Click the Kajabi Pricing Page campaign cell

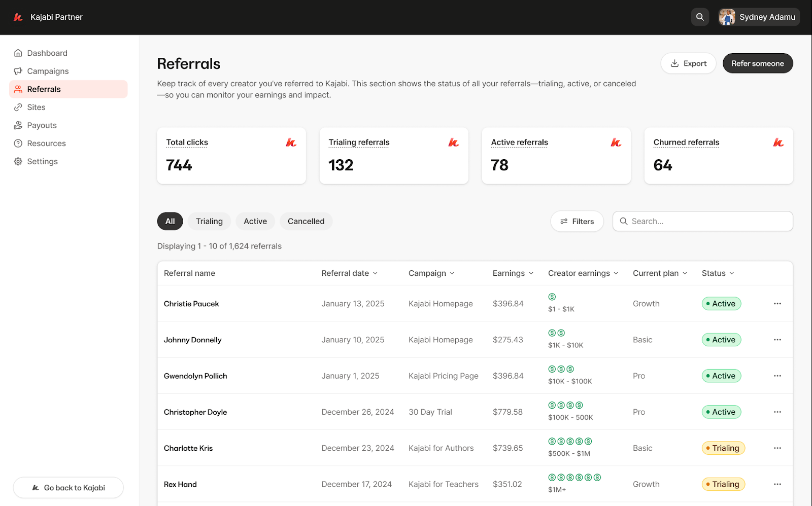click(x=444, y=376)
